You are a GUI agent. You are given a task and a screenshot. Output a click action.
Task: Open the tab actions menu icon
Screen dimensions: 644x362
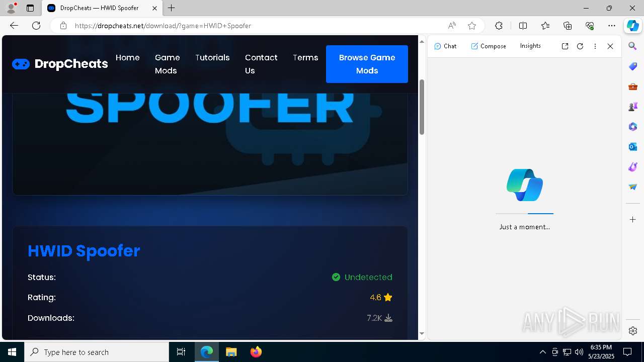pyautogui.click(x=30, y=8)
